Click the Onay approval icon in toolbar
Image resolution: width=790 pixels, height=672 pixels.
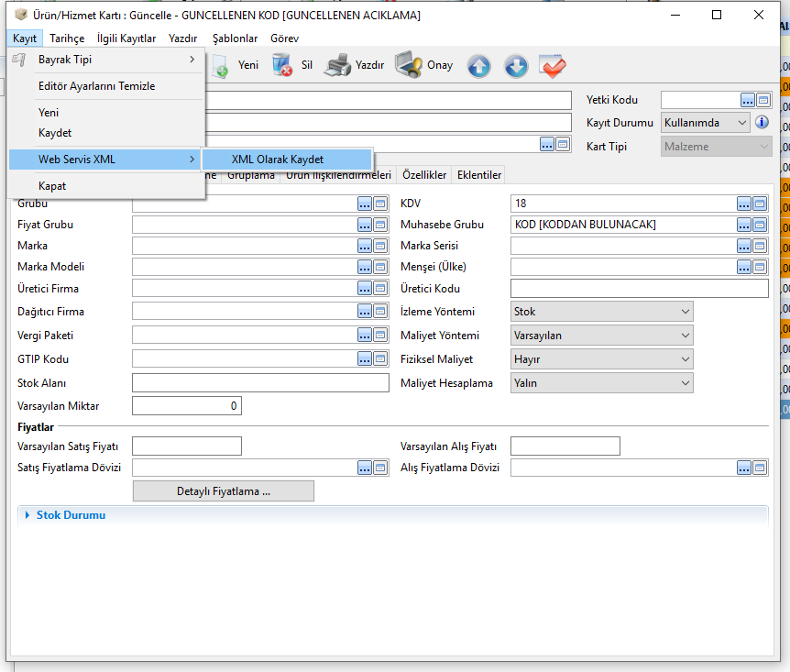[409, 65]
